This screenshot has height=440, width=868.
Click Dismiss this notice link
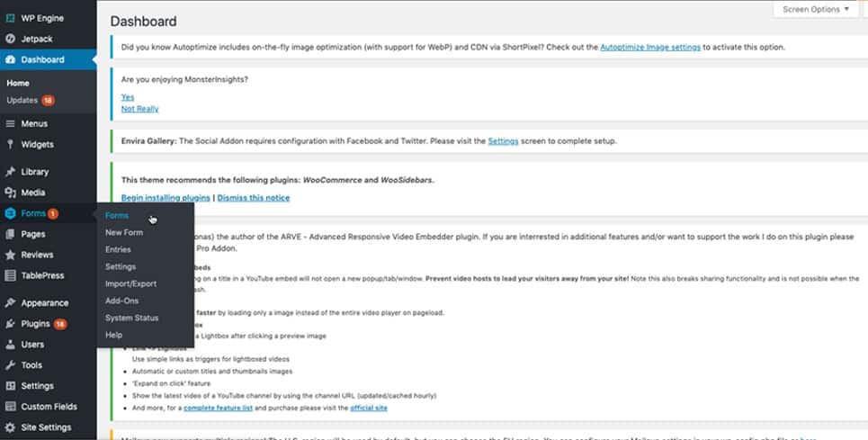(254, 198)
